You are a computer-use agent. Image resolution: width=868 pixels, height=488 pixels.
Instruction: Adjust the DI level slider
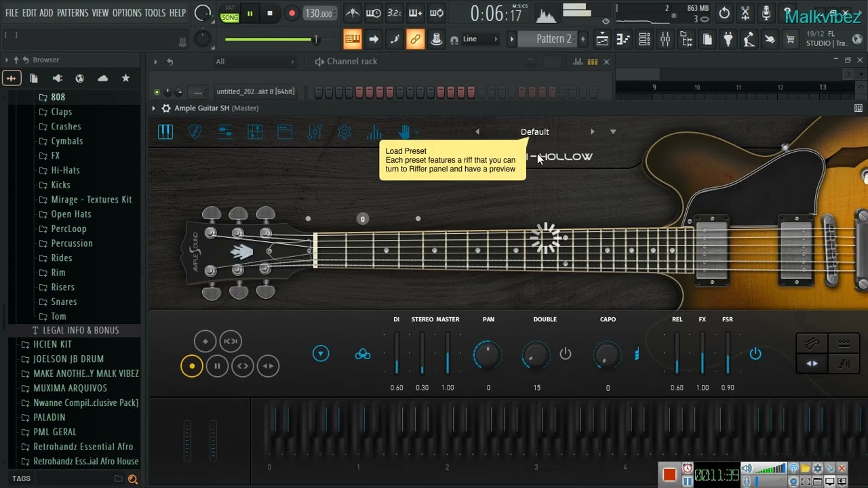397,353
